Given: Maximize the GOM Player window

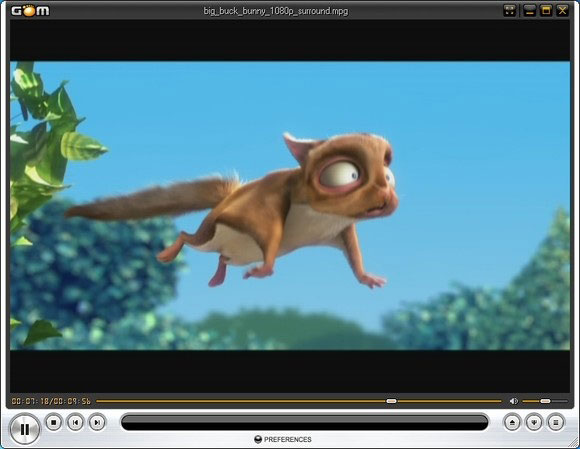Looking at the screenshot, I should [x=546, y=10].
